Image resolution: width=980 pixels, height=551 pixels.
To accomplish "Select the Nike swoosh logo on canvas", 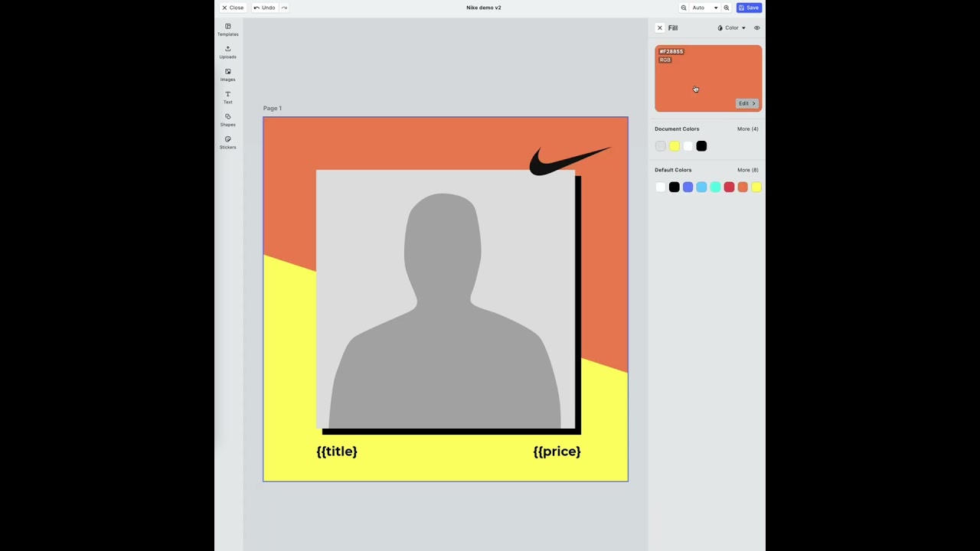I will coord(570,161).
